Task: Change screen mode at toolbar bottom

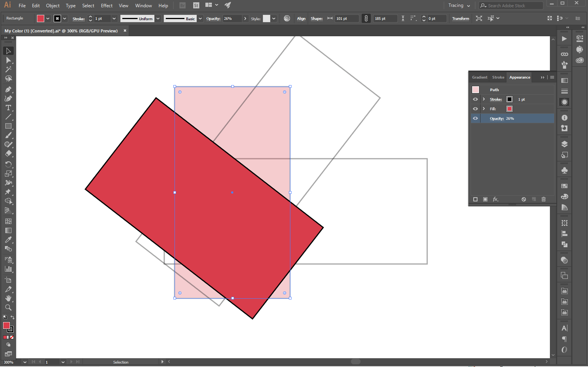Action: click(8, 354)
